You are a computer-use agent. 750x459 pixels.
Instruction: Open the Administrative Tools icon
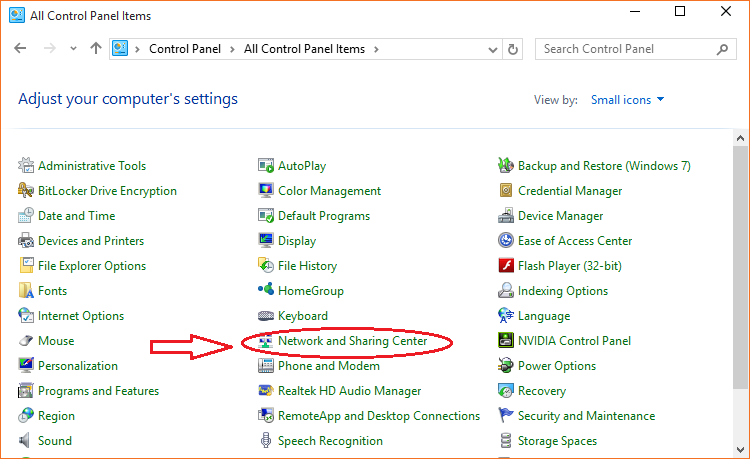coord(26,165)
